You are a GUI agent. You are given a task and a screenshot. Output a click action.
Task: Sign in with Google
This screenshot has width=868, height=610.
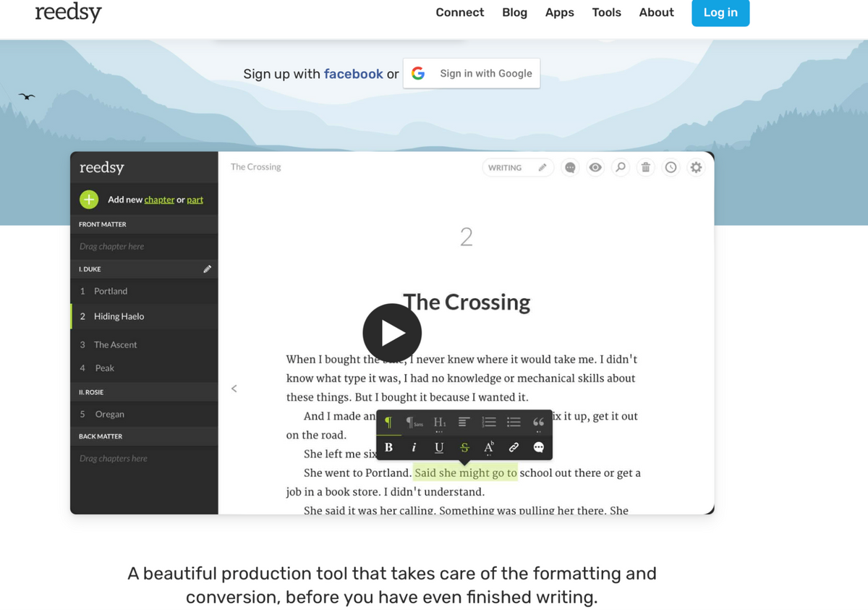(471, 73)
